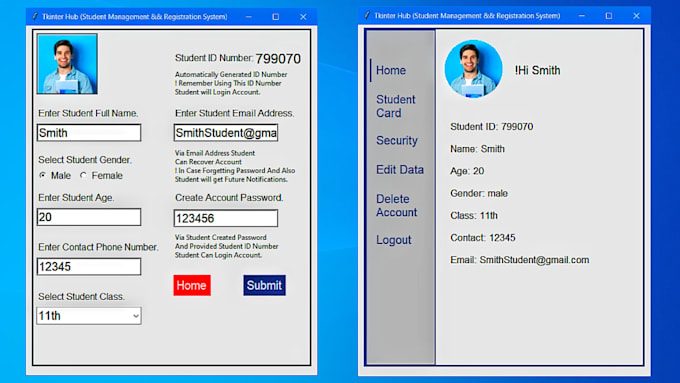Screen dimensions: 680x383
Task: Minimize the registration form window
Action: coord(248,17)
